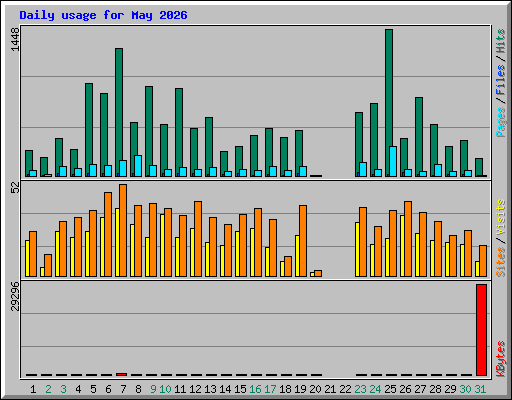
Task: Click day label 20 on the x-axis
Action: coord(315,389)
